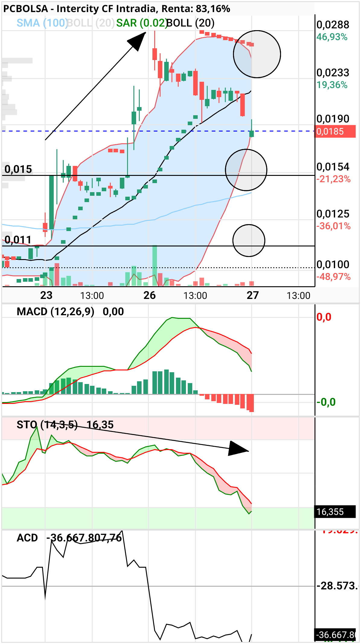Click the 0,0100 price axis value
361x644 pixels.
click(x=333, y=265)
